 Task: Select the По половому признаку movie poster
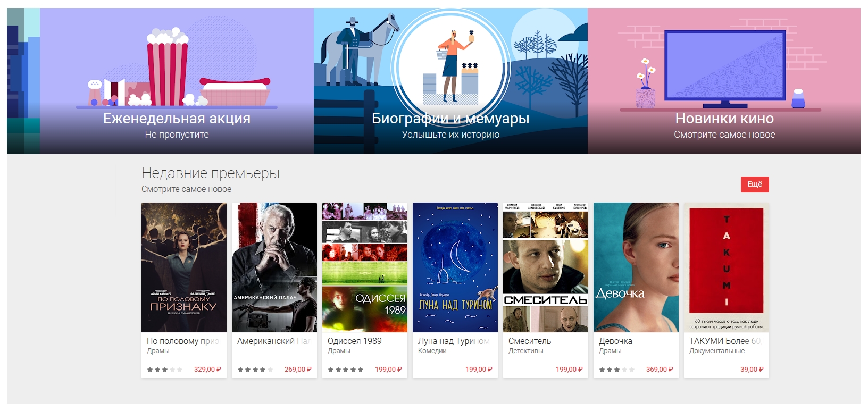point(184,267)
